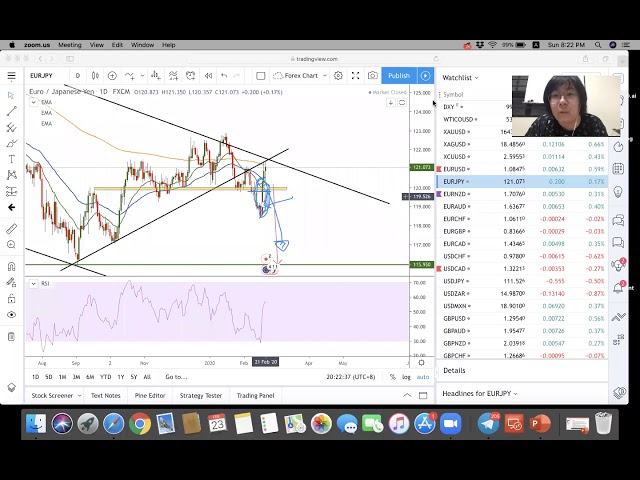This screenshot has width=640, height=480.
Task: Click the undo arrow in toolbar
Action: (223, 76)
